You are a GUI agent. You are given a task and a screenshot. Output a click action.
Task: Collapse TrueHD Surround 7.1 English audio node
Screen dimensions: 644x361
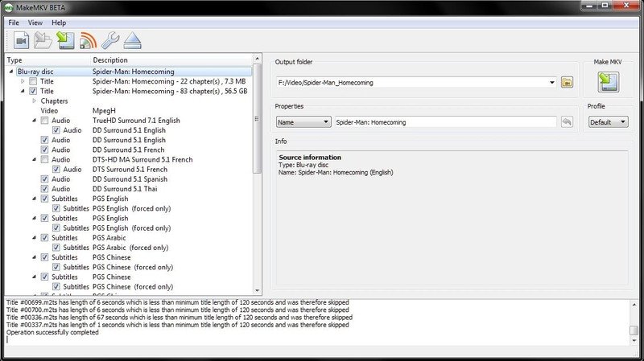point(34,120)
